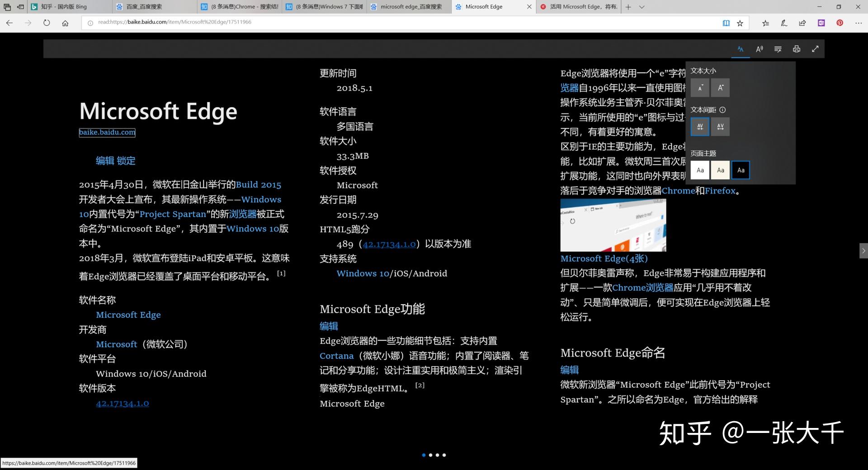Image resolution: width=868 pixels, height=470 pixels.
Task: Click 编辑 under Microsoft Edge功能 heading
Action: click(x=329, y=326)
